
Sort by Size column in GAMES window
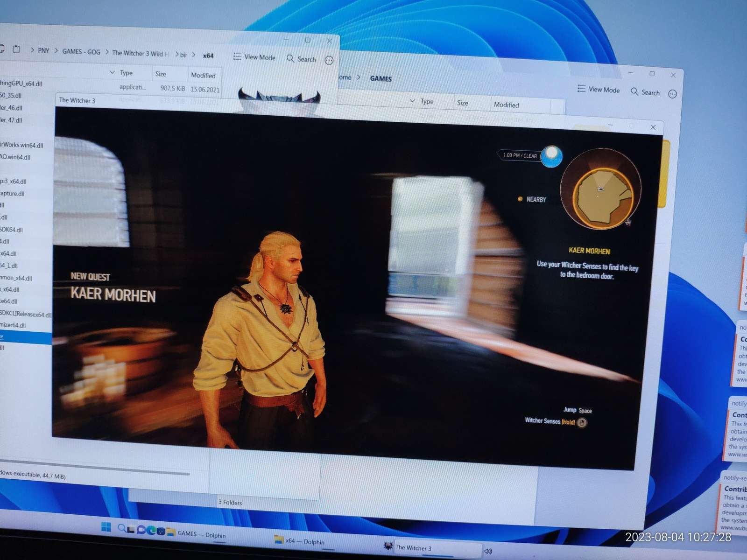(463, 103)
